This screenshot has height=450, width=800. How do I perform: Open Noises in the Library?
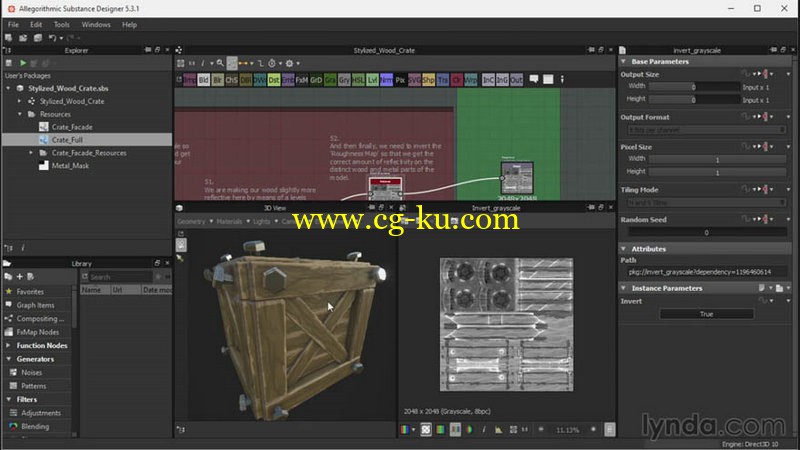(x=32, y=372)
